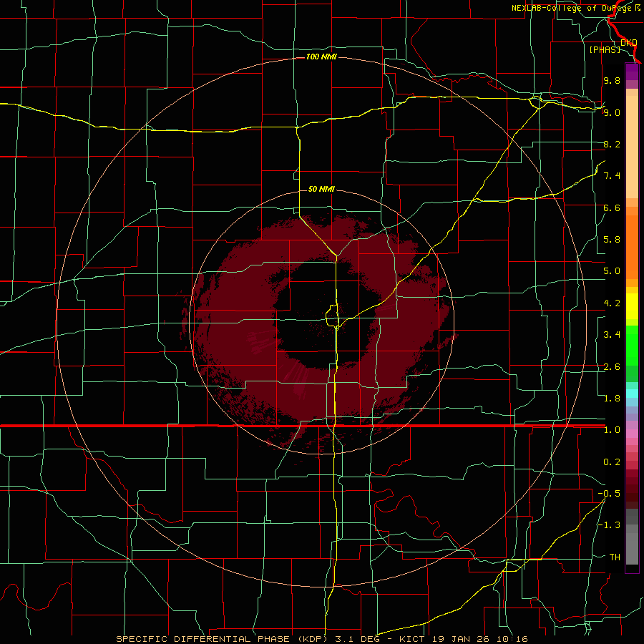This screenshot has width=644, height=644.
Task: Click the 50 NMI range ring label
Action: click(x=321, y=190)
